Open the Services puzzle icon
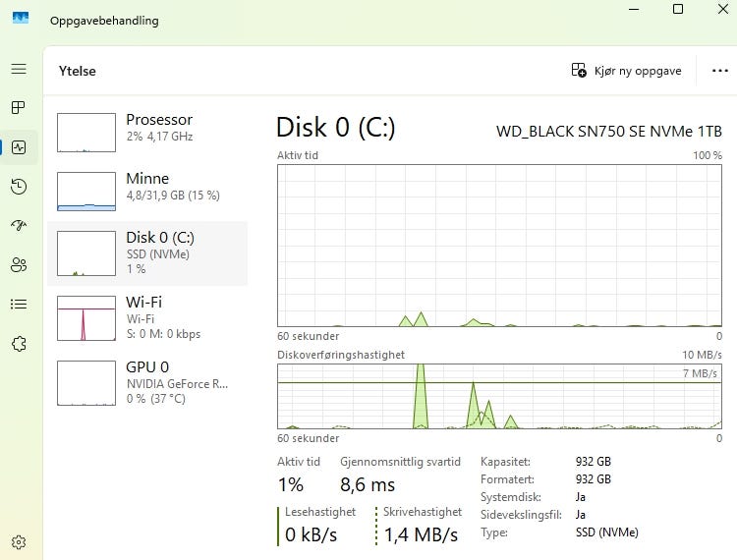The height and width of the screenshot is (560, 737). [19, 344]
